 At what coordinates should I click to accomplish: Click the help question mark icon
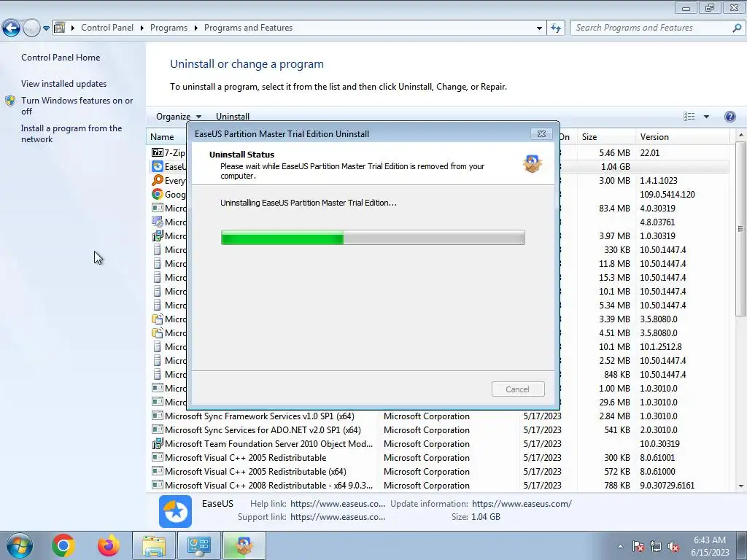pos(729,117)
